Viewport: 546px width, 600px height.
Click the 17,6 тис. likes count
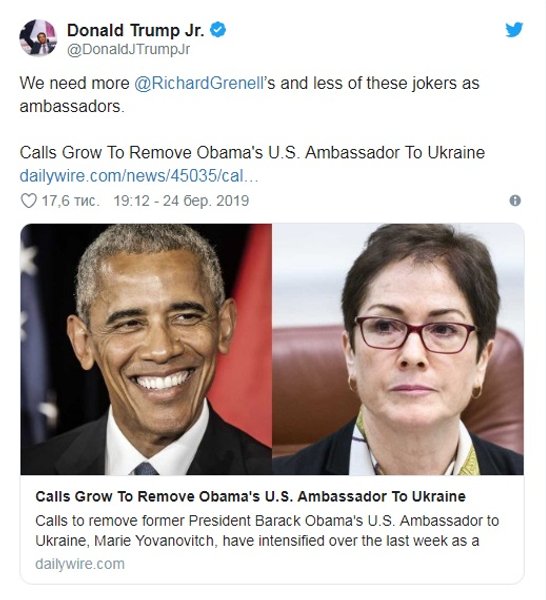[x=70, y=201]
